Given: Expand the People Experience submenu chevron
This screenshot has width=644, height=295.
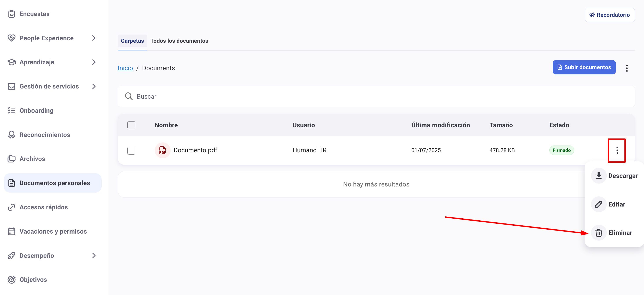Looking at the screenshot, I should click(94, 38).
